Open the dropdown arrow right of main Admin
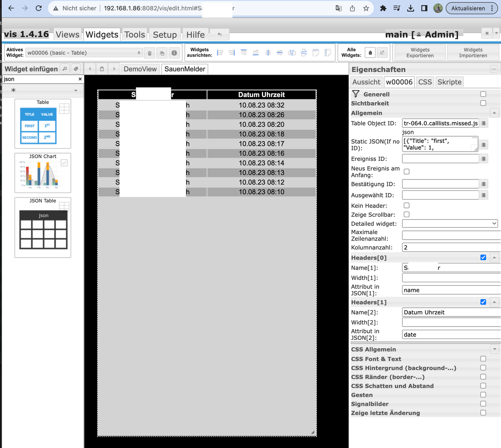 496,33
